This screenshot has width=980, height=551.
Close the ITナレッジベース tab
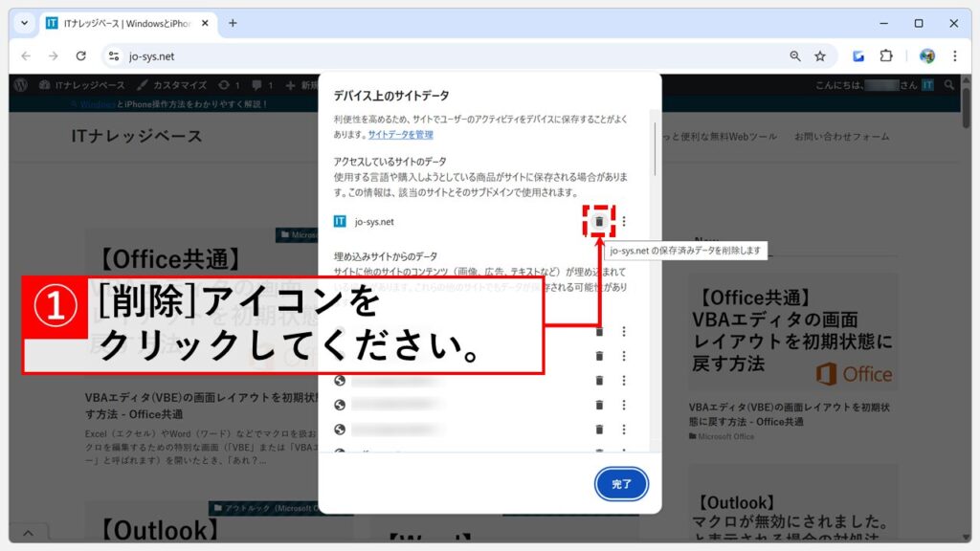tap(205, 23)
